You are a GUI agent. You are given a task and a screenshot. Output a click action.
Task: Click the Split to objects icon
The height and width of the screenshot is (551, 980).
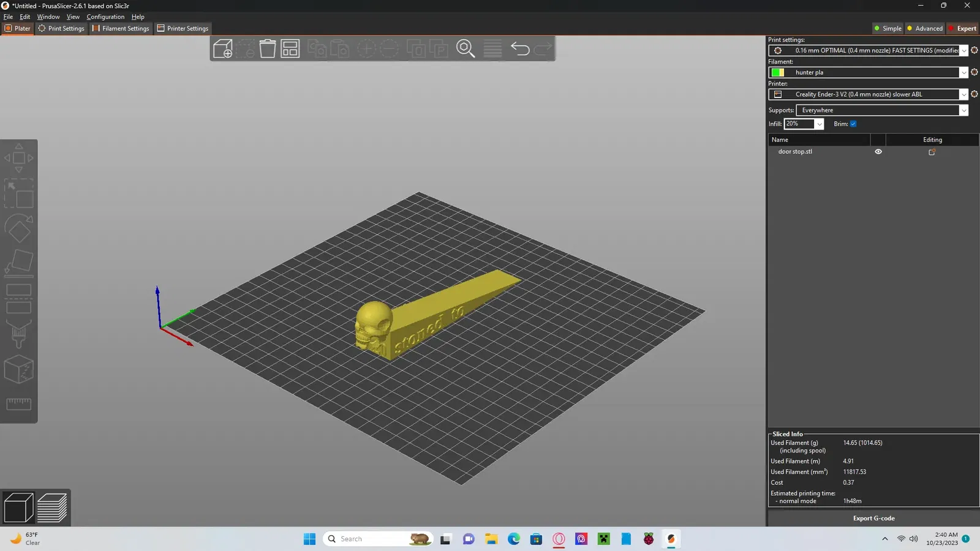pos(417,48)
